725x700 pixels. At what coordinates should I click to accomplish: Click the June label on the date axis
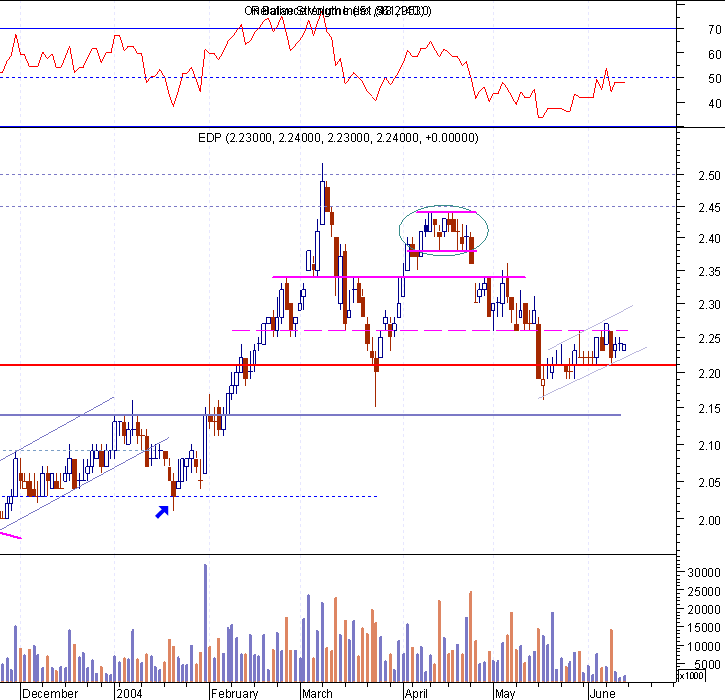(x=602, y=694)
